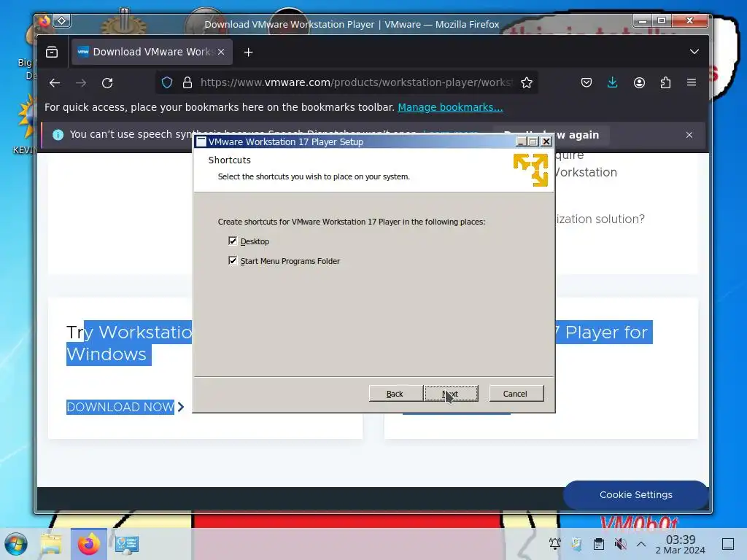The image size is (747, 560).
Task: Switch to Firefox in the taskbar
Action: coord(88,544)
